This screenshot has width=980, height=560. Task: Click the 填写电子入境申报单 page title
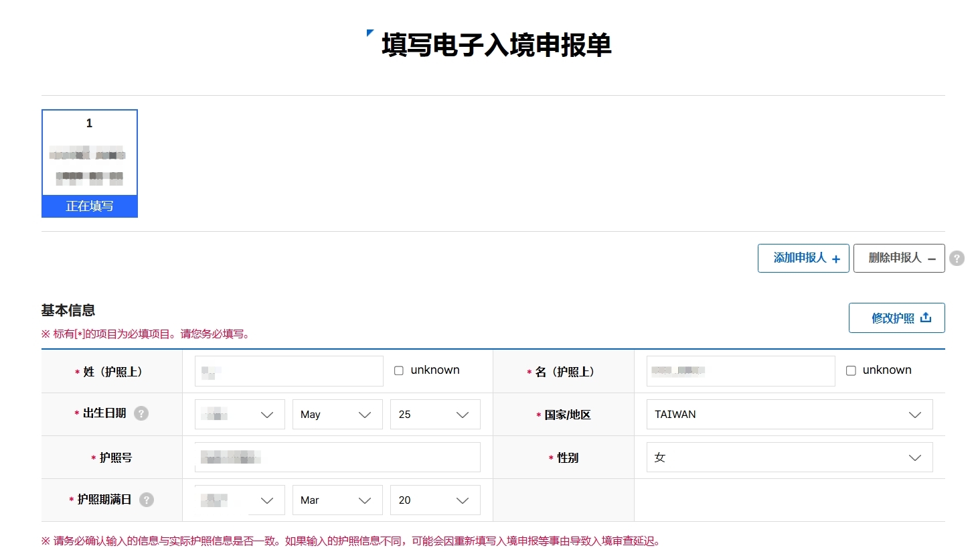[x=496, y=45]
